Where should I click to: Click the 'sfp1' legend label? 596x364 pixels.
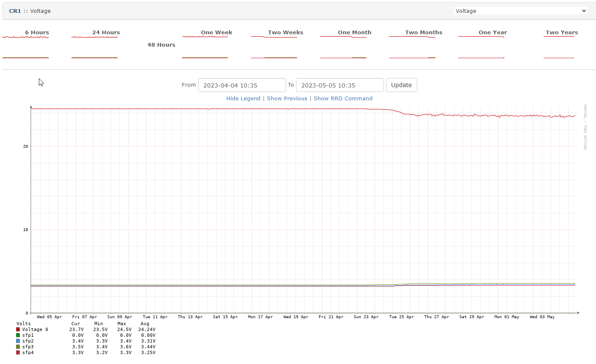pos(28,335)
